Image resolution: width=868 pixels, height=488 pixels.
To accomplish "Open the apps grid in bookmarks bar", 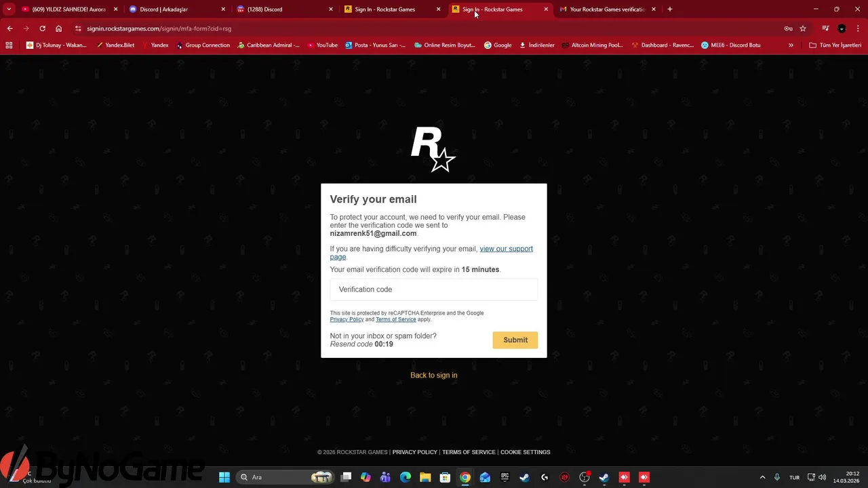I will coord(9,45).
